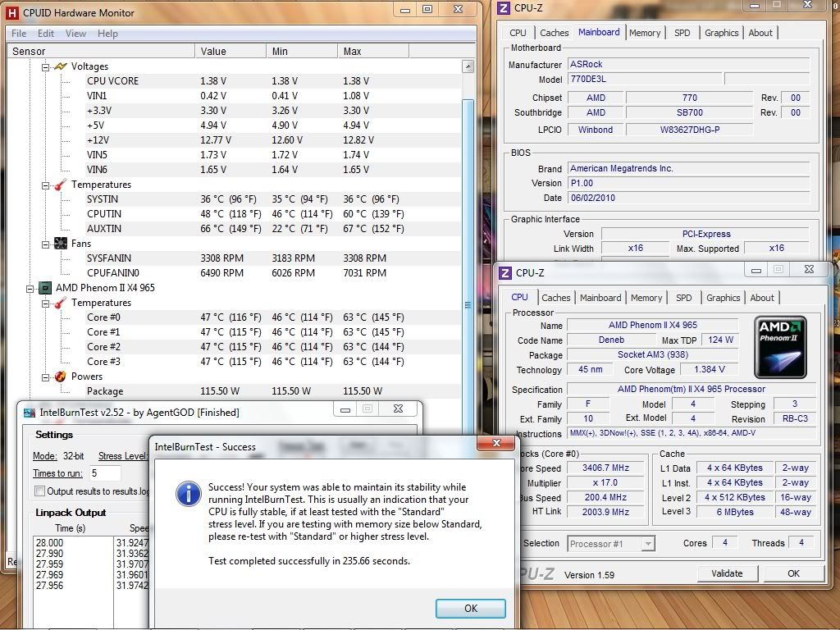Click the Voltages lightning icon
This screenshot has height=630, width=840.
(x=61, y=66)
